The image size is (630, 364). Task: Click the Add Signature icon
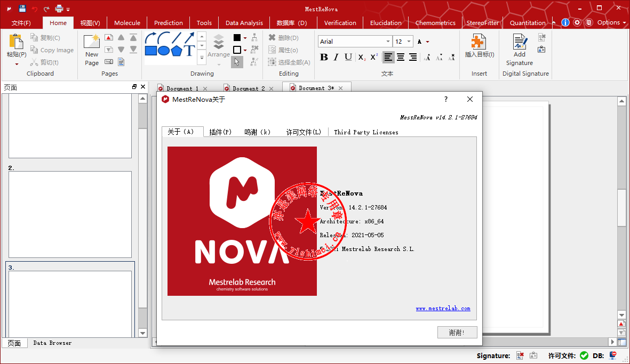tap(520, 42)
